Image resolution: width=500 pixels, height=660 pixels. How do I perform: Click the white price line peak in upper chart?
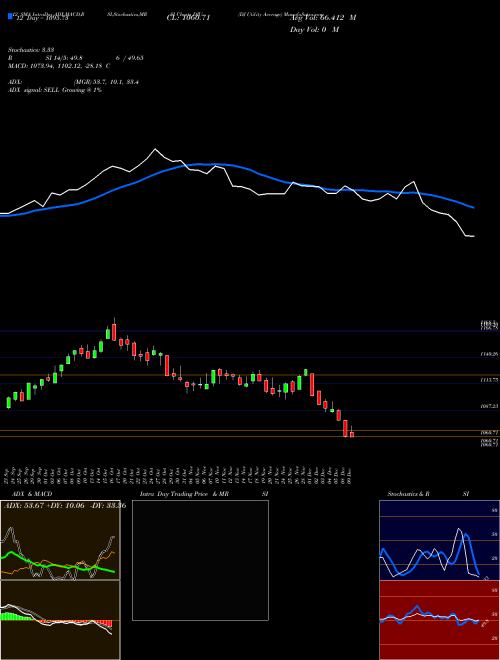(x=155, y=149)
